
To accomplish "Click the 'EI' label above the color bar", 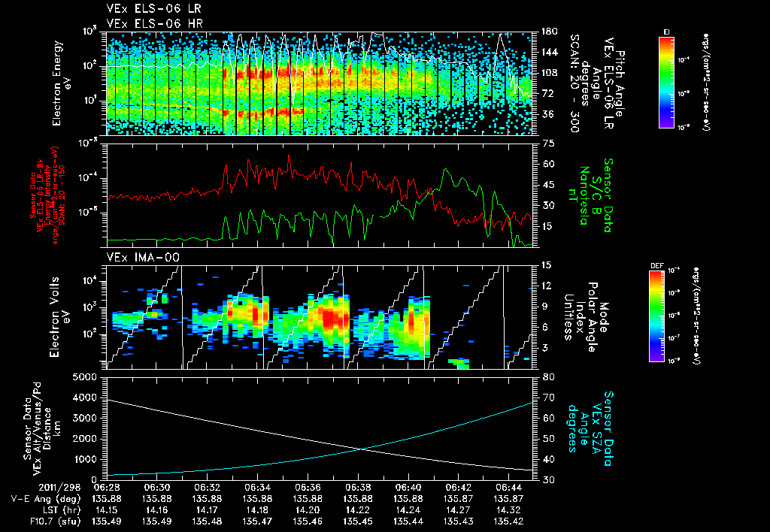I will pyautogui.click(x=666, y=32).
